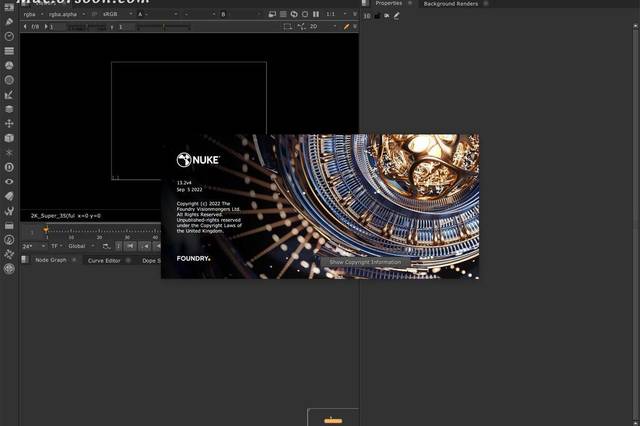The image size is (640, 426).
Task: Open the Filter nodes circle icon
Action: [9, 80]
